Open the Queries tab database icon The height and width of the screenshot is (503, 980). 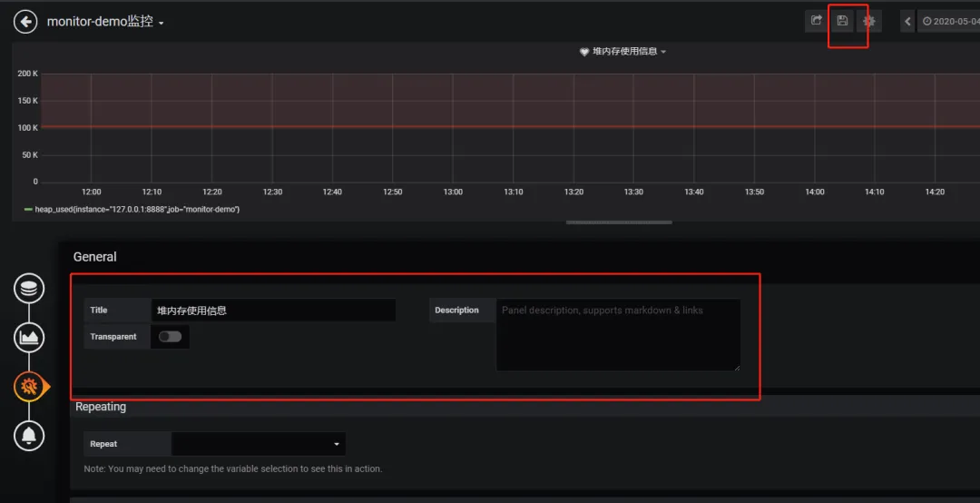point(29,289)
